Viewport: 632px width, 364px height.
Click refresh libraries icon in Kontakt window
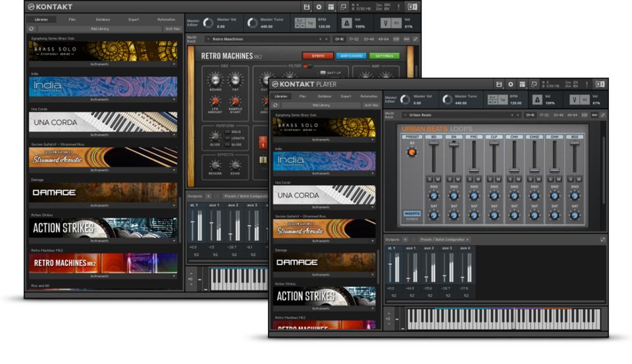[32, 29]
